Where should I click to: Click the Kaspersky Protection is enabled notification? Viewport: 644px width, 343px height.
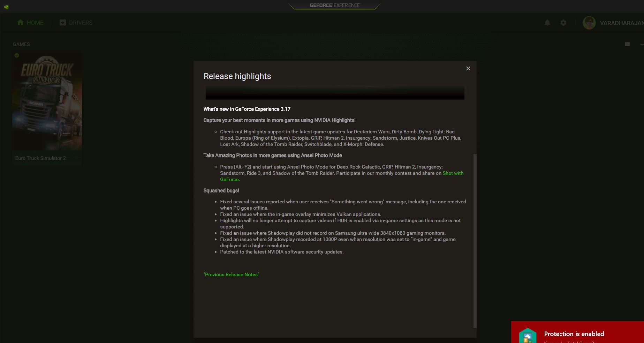click(577, 332)
